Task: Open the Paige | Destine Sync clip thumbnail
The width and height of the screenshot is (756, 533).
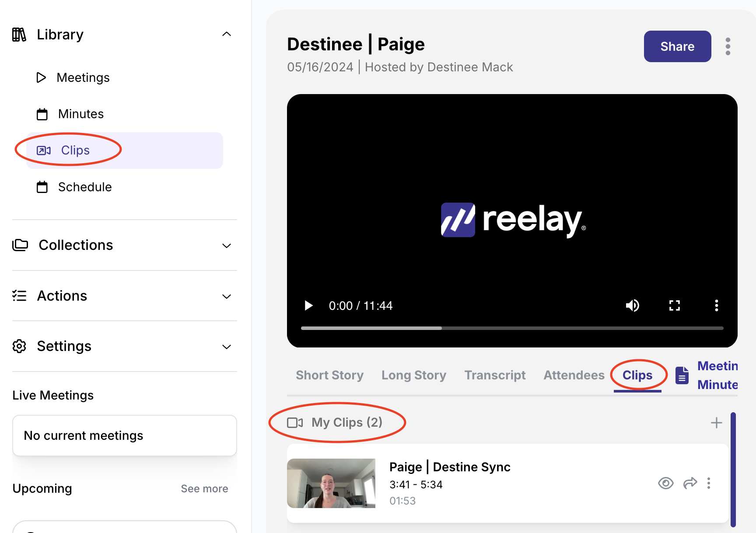Action: click(x=331, y=483)
